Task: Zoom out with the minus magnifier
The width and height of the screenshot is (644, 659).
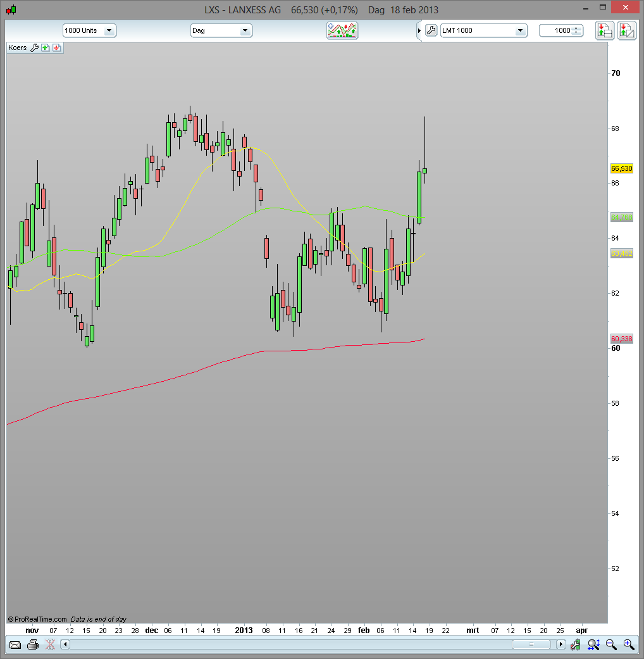Action: [611, 644]
